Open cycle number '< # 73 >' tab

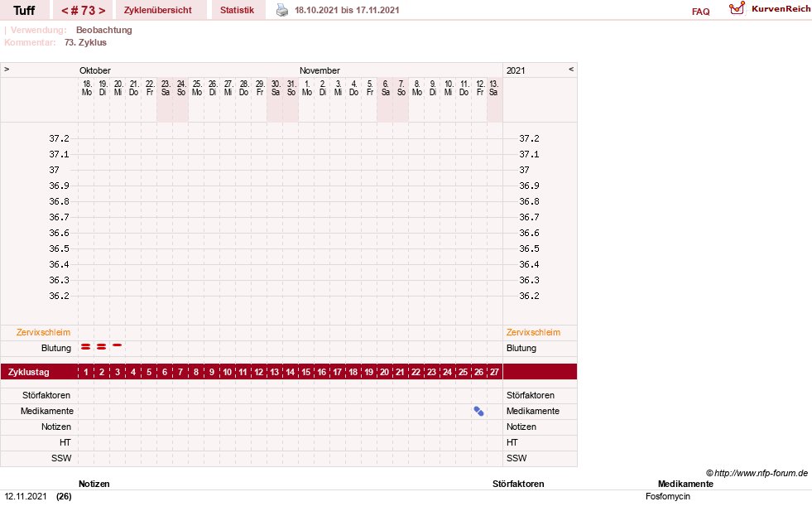(x=84, y=11)
